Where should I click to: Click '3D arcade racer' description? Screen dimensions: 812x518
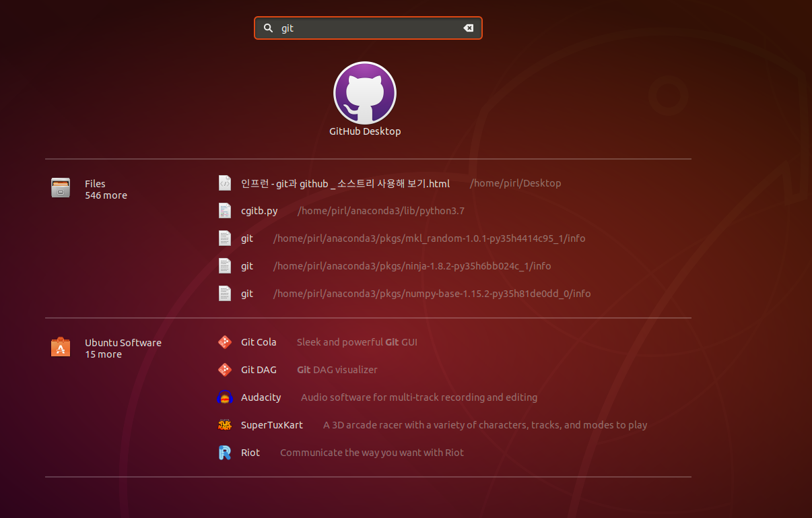pyautogui.click(x=485, y=425)
